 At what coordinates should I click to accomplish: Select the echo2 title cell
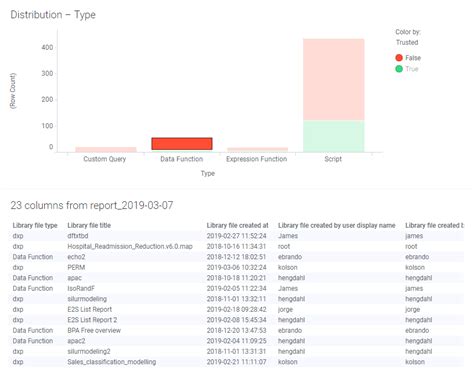click(76, 257)
